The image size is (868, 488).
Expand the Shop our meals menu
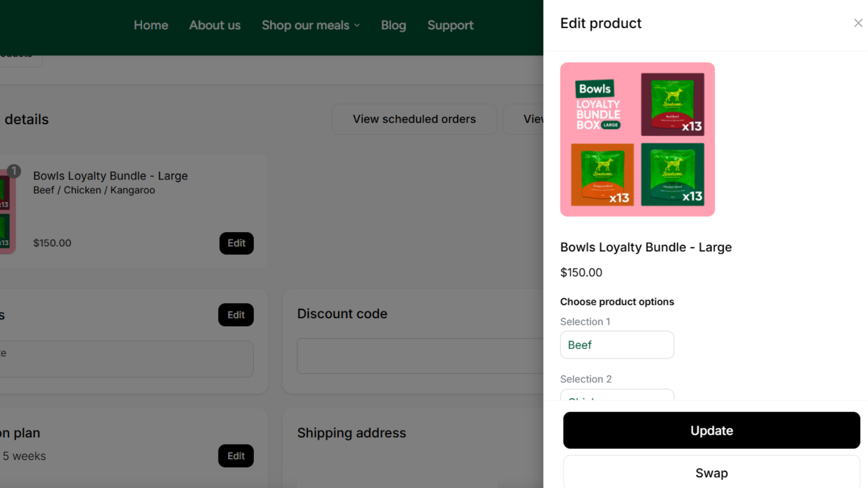[310, 25]
